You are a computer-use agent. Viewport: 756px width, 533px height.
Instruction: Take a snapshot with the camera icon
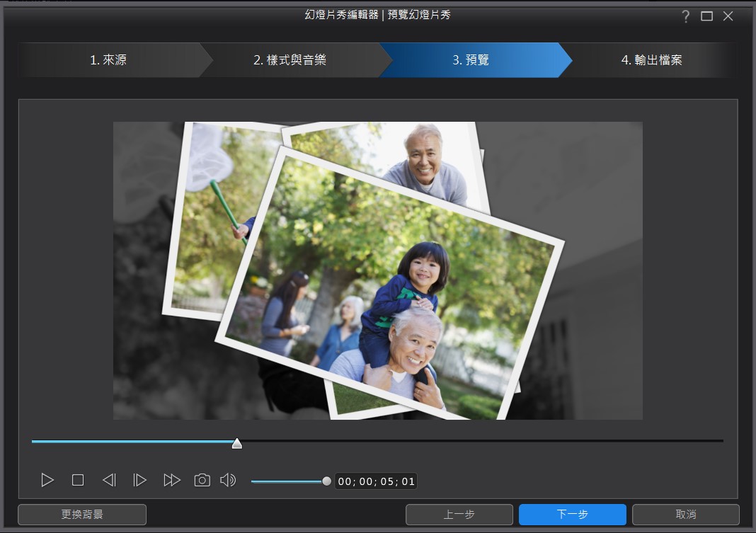[x=202, y=481]
